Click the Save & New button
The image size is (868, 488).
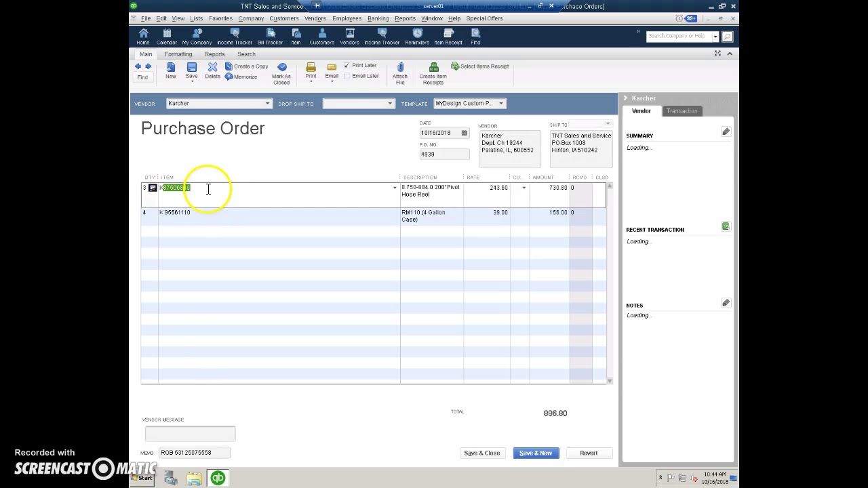(x=536, y=453)
